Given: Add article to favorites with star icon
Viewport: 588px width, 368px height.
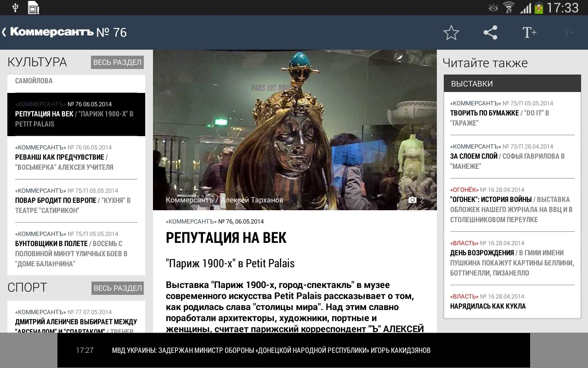Looking at the screenshot, I should tap(451, 33).
